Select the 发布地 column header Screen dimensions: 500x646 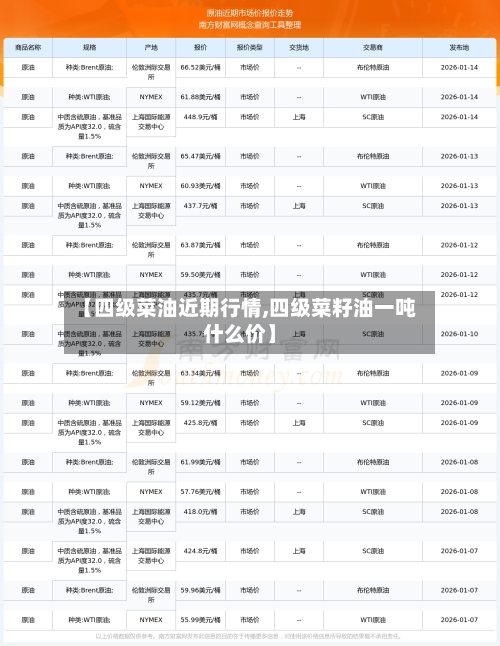point(459,48)
